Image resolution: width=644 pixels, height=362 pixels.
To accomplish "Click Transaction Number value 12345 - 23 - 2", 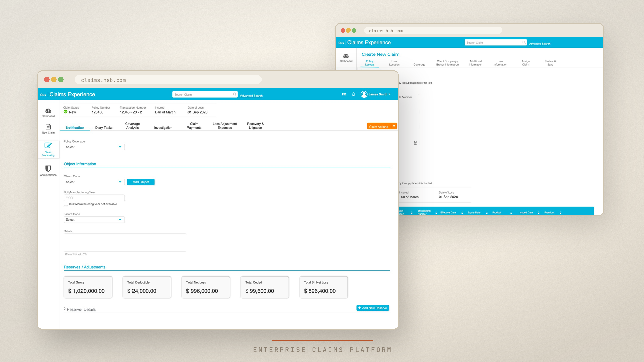I will pos(131,112).
